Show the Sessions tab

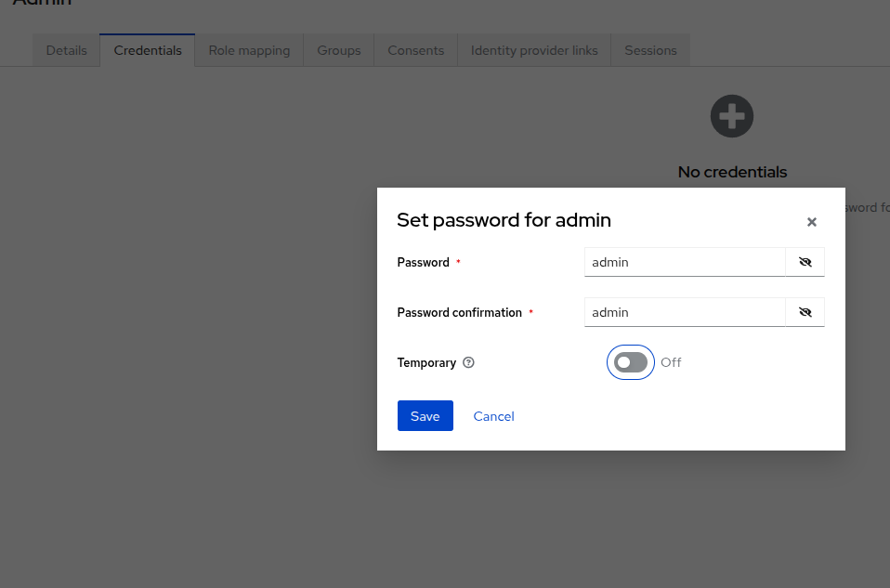(x=650, y=50)
